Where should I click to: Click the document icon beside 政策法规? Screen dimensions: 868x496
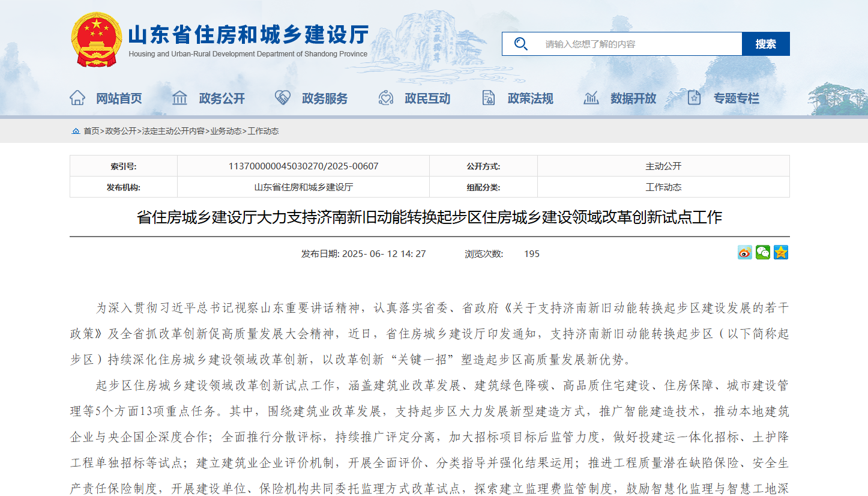tap(489, 98)
